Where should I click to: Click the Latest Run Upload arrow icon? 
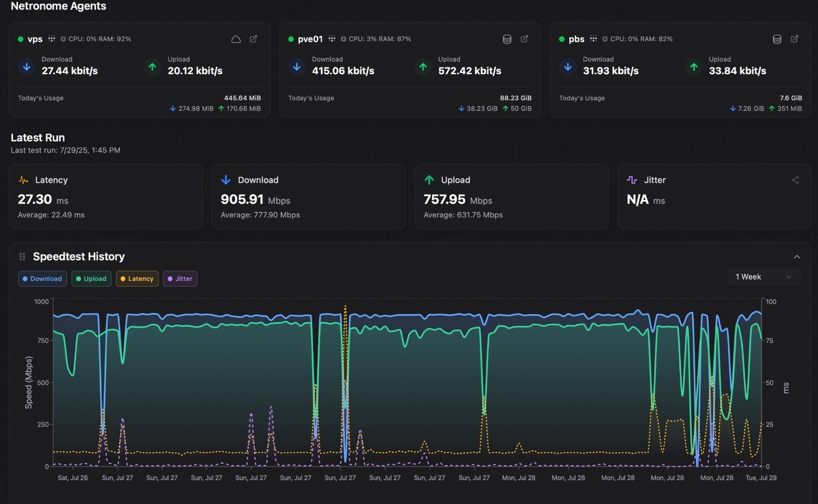coord(429,180)
